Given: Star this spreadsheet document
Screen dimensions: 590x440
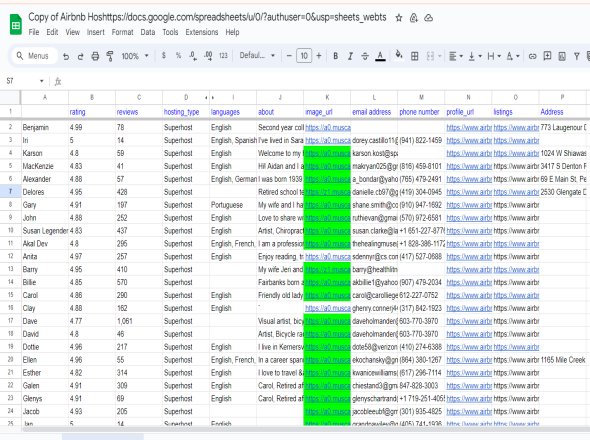Looking at the screenshot, I should click(x=399, y=18).
